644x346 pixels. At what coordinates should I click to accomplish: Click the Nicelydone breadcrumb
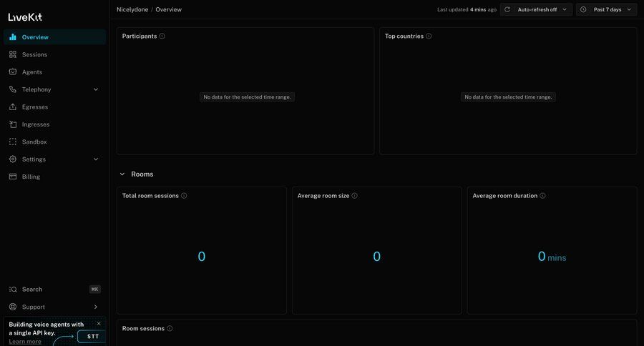[132, 9]
